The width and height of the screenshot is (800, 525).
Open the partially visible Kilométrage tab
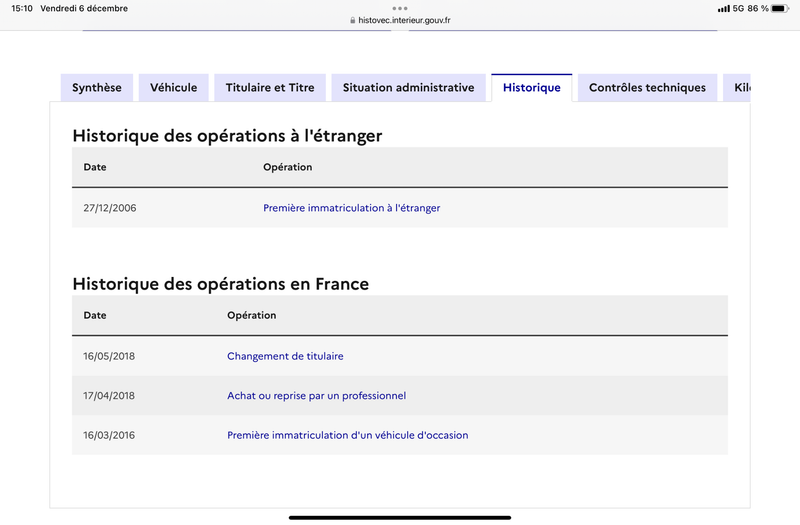[737, 88]
